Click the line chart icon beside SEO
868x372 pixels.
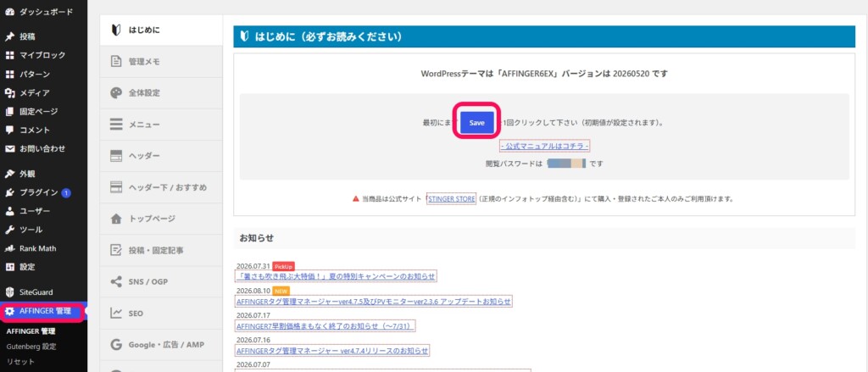click(x=116, y=314)
